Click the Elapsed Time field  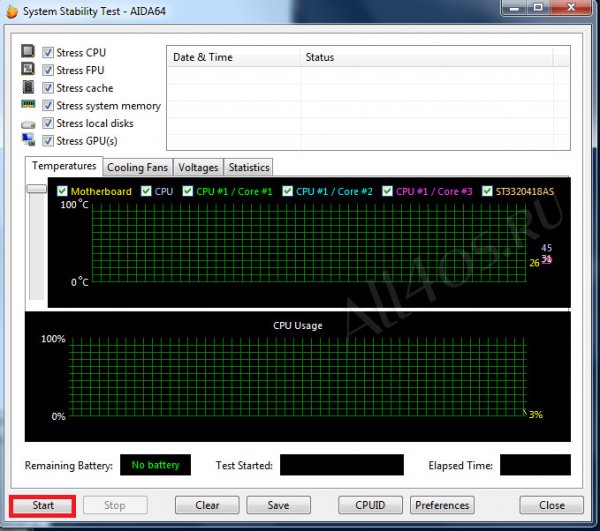[x=535, y=465]
